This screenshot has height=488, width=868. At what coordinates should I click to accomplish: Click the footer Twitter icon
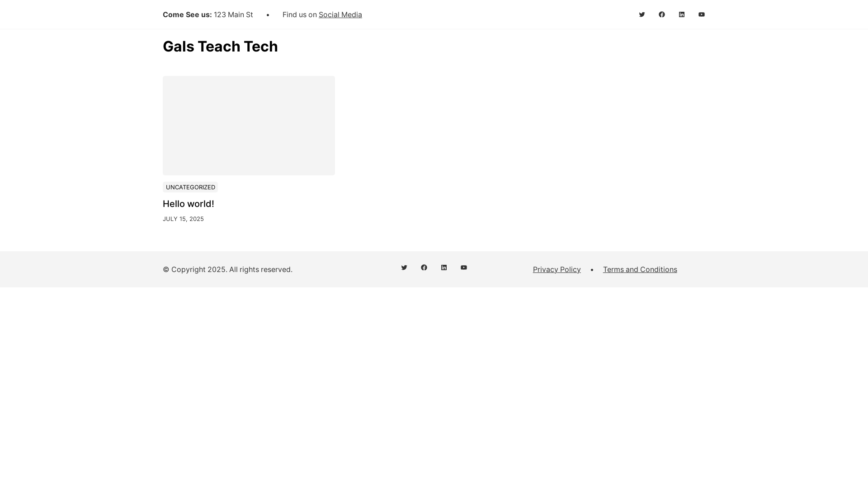pyautogui.click(x=404, y=267)
